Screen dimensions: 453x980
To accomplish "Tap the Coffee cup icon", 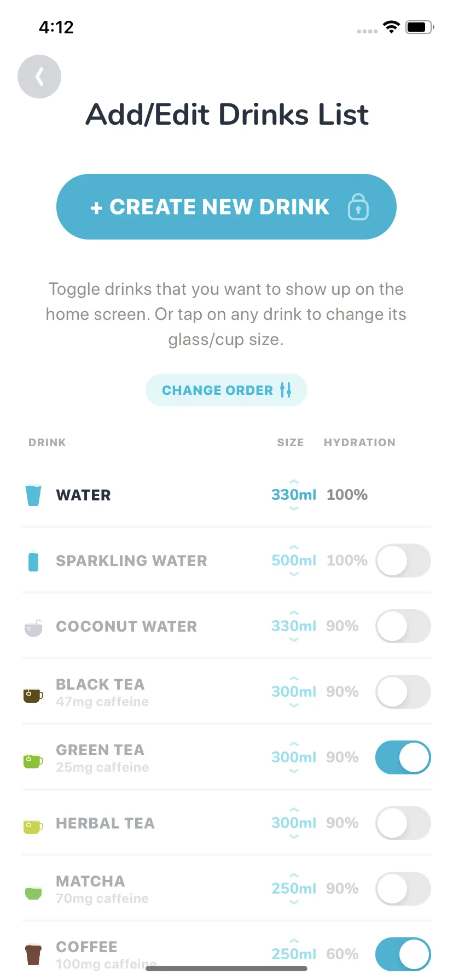I will (x=33, y=954).
